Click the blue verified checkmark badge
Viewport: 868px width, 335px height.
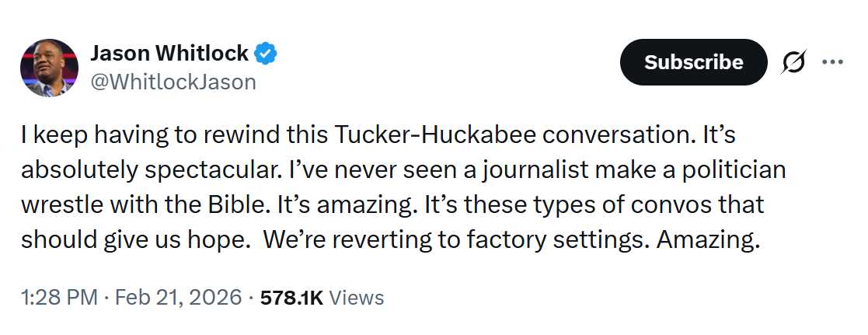(267, 54)
